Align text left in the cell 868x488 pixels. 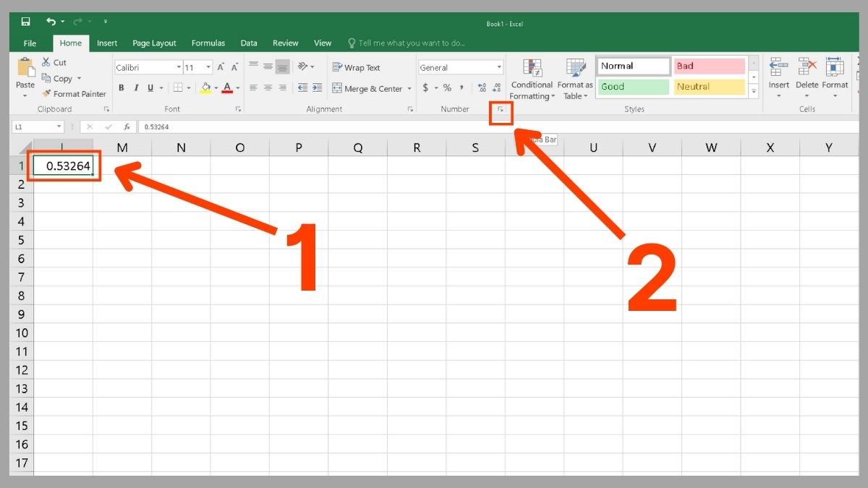click(x=253, y=87)
